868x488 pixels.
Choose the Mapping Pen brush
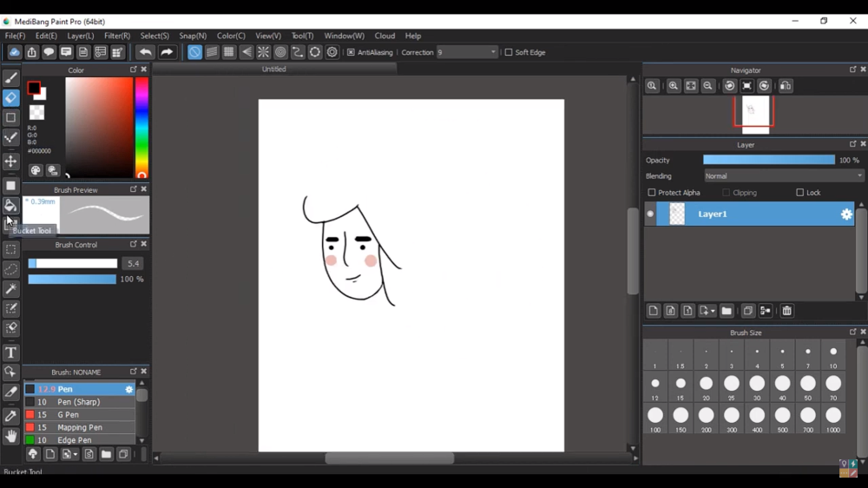tap(80, 428)
